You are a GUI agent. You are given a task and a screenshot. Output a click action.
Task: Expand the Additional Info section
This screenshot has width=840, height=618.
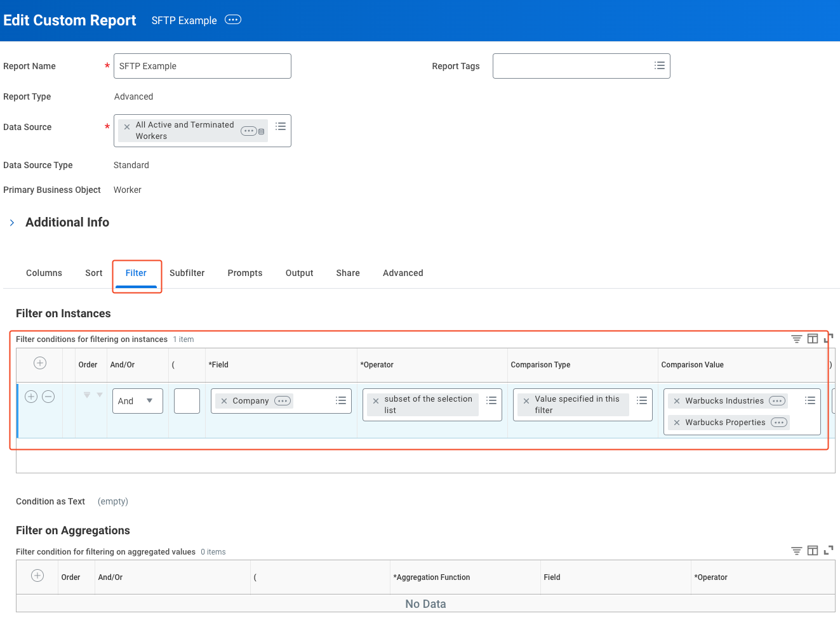tap(12, 223)
